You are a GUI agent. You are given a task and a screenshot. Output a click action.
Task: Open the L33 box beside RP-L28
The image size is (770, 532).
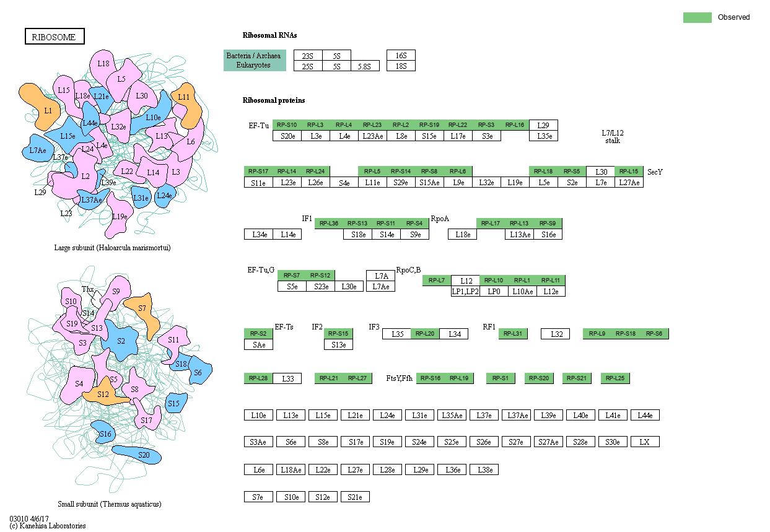(x=287, y=378)
